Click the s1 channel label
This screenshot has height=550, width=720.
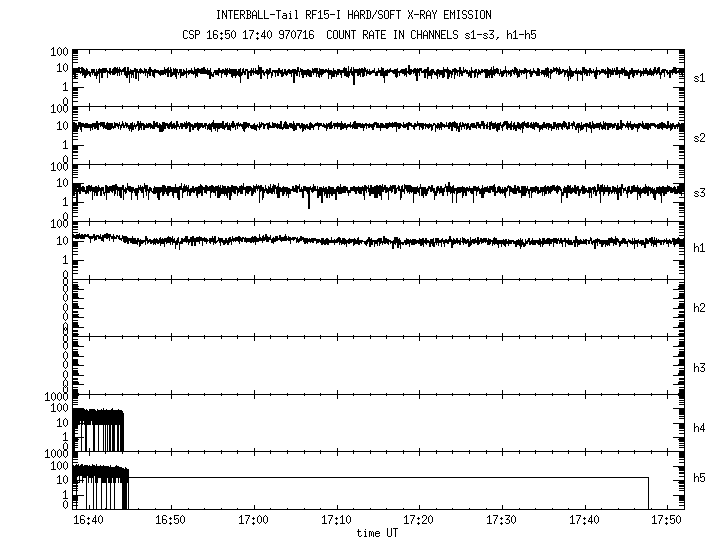[700, 78]
